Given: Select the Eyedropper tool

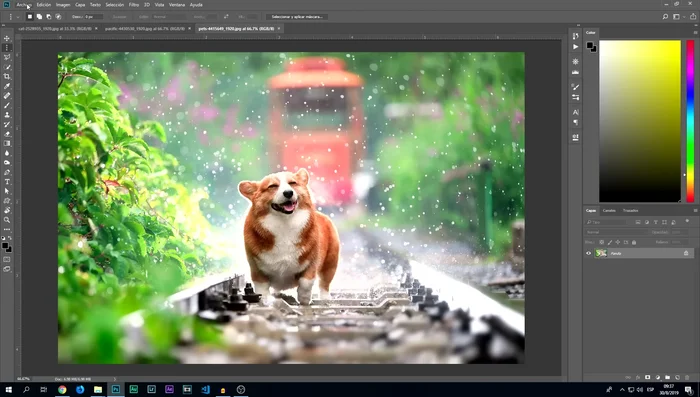Looking at the screenshot, I should pos(7,86).
